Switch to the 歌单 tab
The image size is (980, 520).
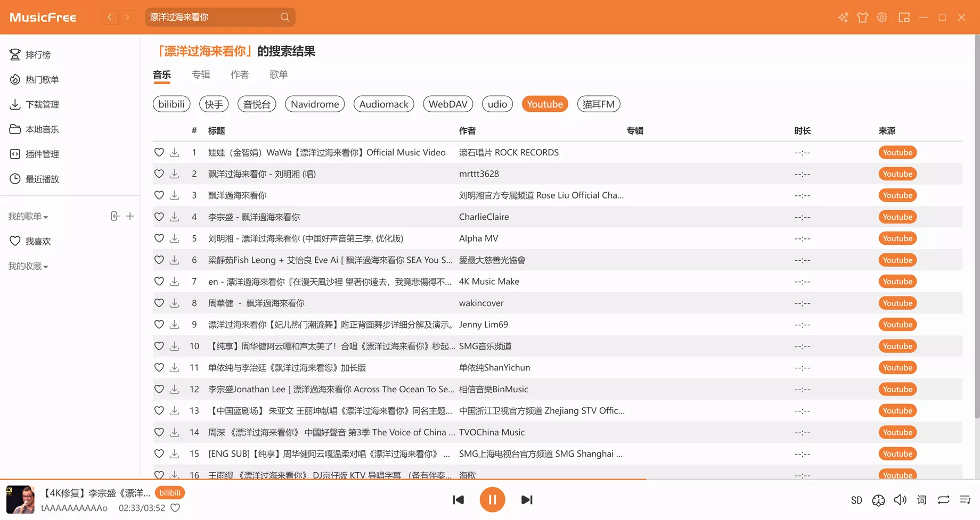(279, 75)
